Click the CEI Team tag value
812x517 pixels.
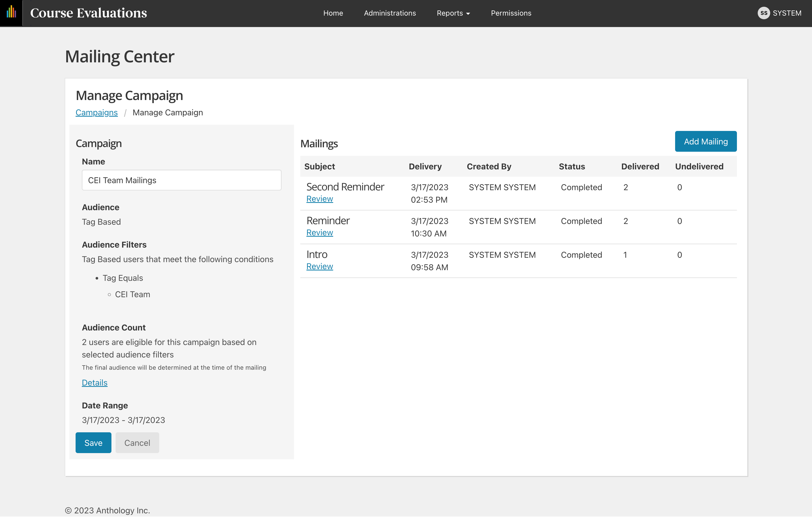pos(132,294)
